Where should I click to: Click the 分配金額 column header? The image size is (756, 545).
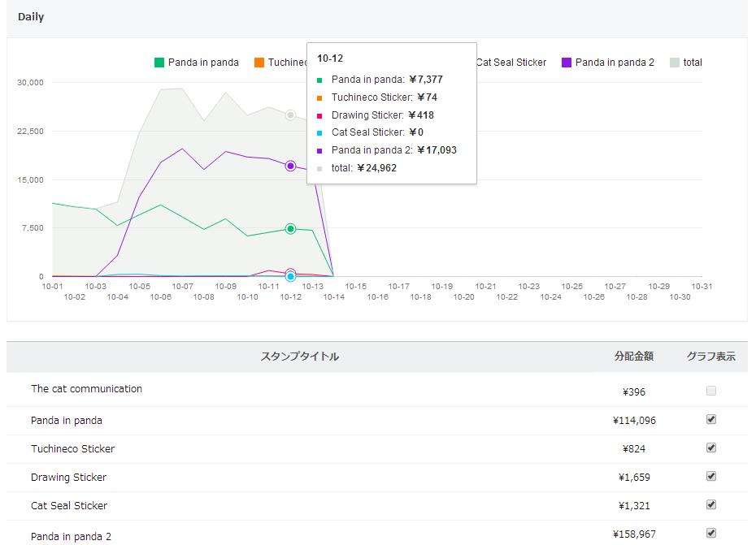coord(634,357)
